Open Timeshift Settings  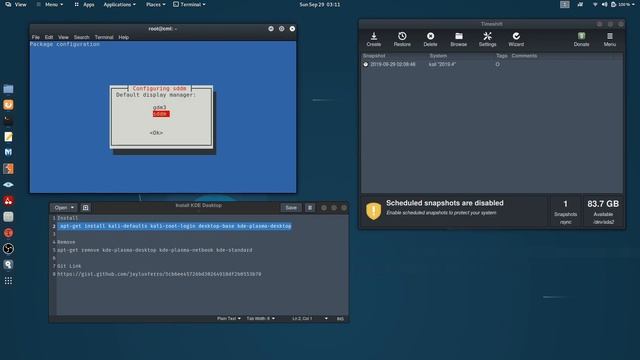pos(487,39)
